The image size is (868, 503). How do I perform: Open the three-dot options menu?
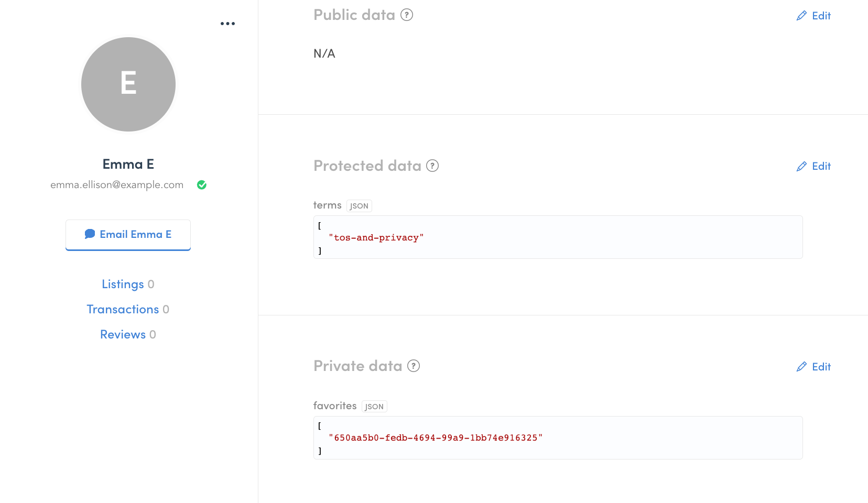(x=227, y=23)
